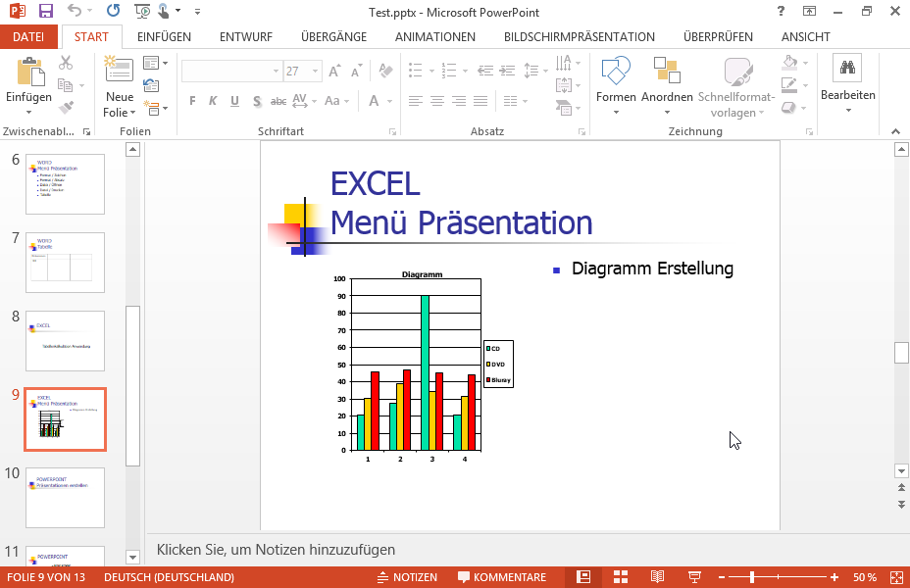Viewport: 910px width, 588px height.
Task: Switch to the ANIMATIONEN tab
Action: tap(435, 36)
